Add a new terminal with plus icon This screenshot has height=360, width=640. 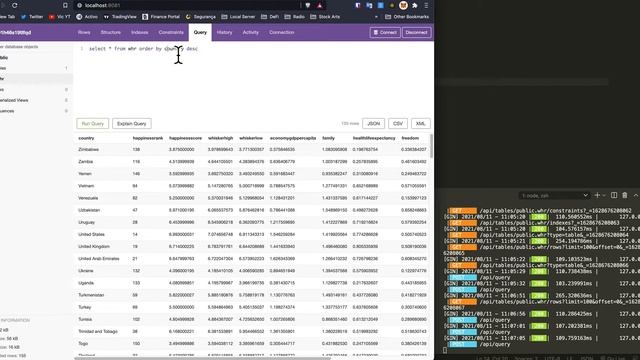coord(597,196)
